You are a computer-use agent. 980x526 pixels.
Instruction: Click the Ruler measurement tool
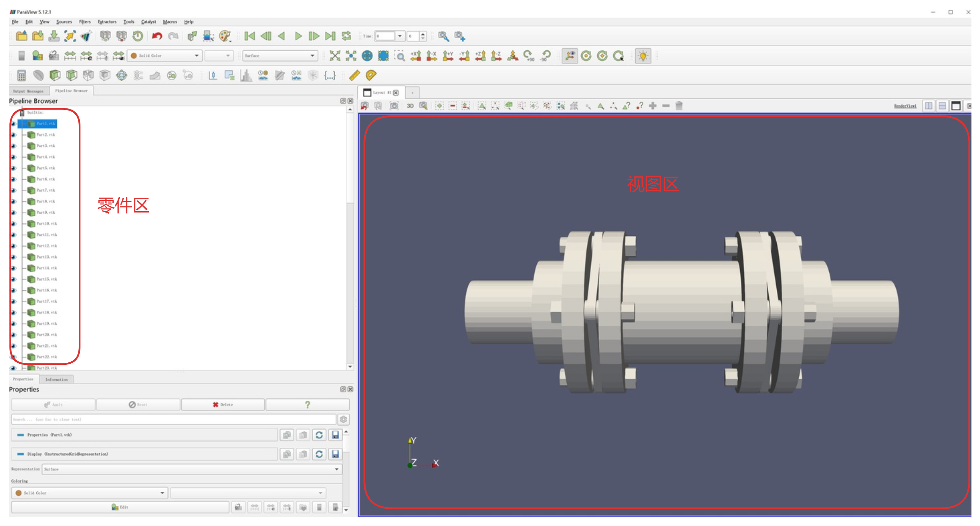354,76
